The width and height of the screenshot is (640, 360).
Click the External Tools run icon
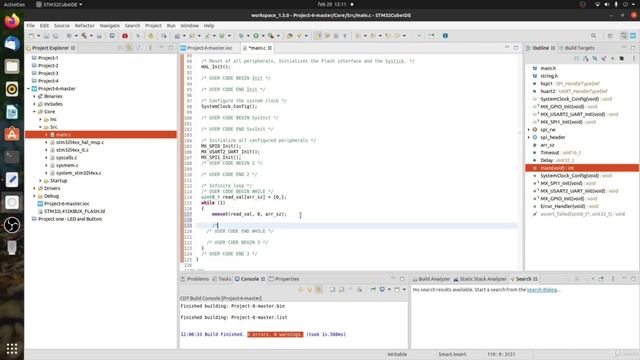271,36
